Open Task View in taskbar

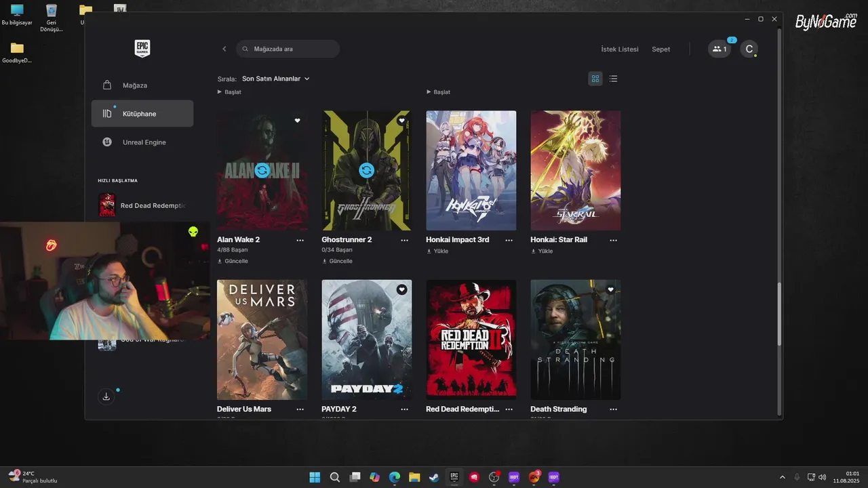click(x=355, y=477)
